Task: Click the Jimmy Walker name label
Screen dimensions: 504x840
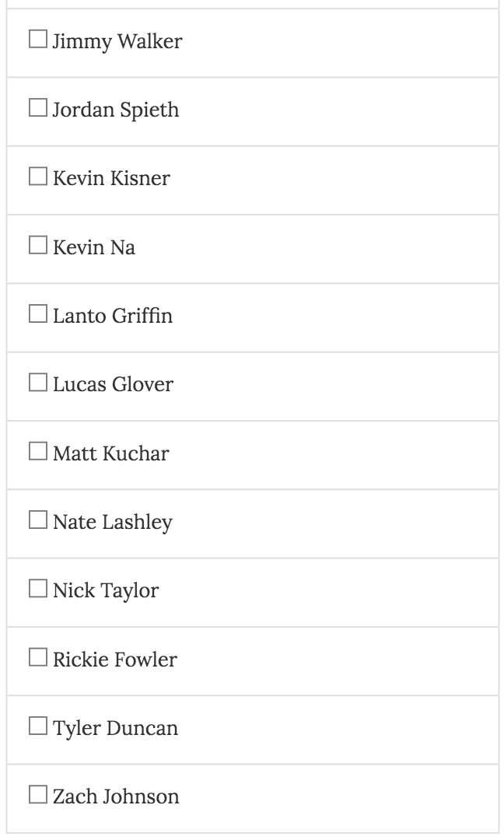Action: [117, 41]
